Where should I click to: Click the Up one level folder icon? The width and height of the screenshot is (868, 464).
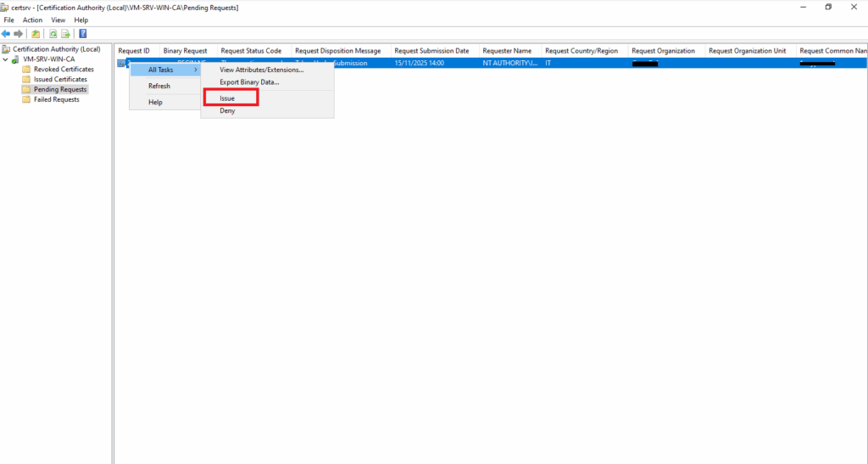click(36, 34)
